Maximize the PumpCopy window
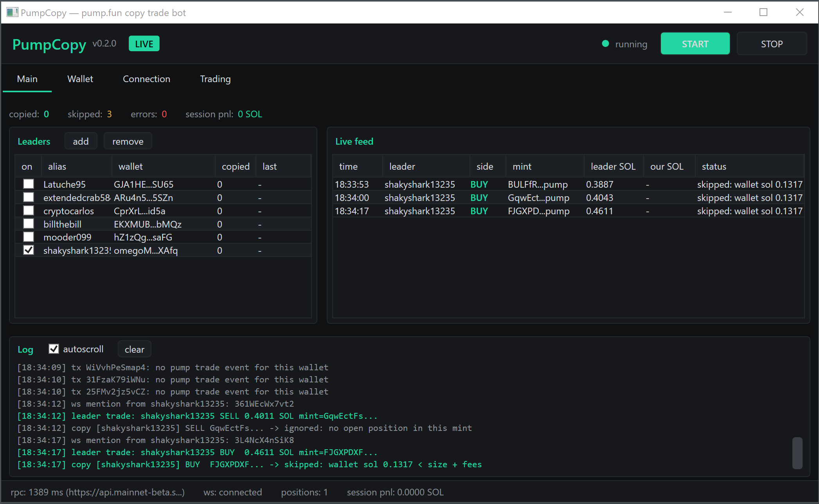This screenshot has height=504, width=819. pos(763,12)
